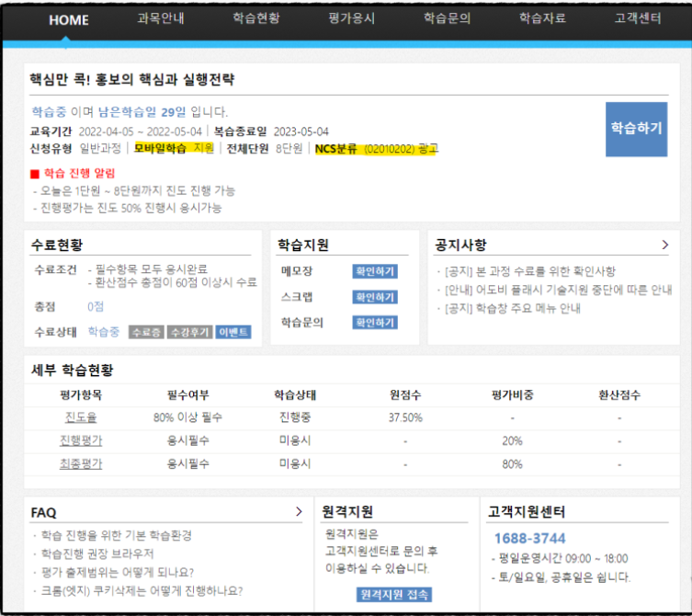Click 환산점수 column header

619,394
